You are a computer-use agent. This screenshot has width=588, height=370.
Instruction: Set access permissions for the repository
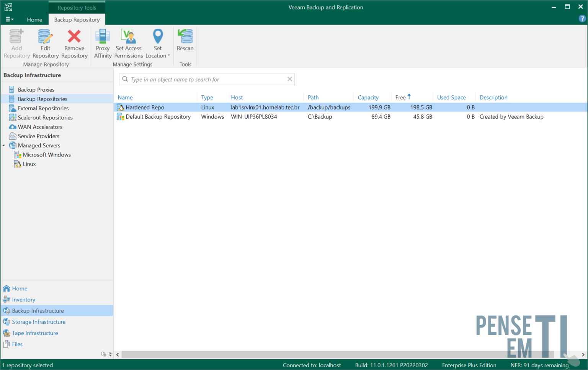pyautogui.click(x=128, y=43)
